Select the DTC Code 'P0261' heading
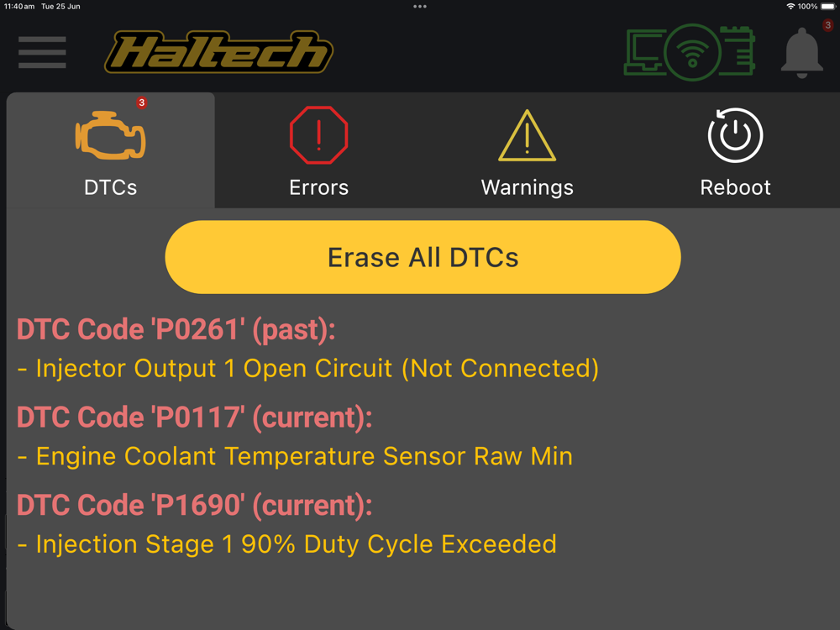Image resolution: width=840 pixels, height=630 pixels. [176, 329]
